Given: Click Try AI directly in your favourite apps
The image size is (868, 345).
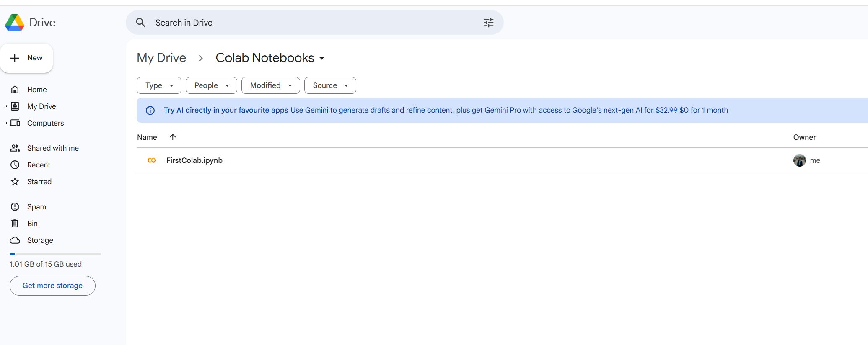Looking at the screenshot, I should 226,110.
